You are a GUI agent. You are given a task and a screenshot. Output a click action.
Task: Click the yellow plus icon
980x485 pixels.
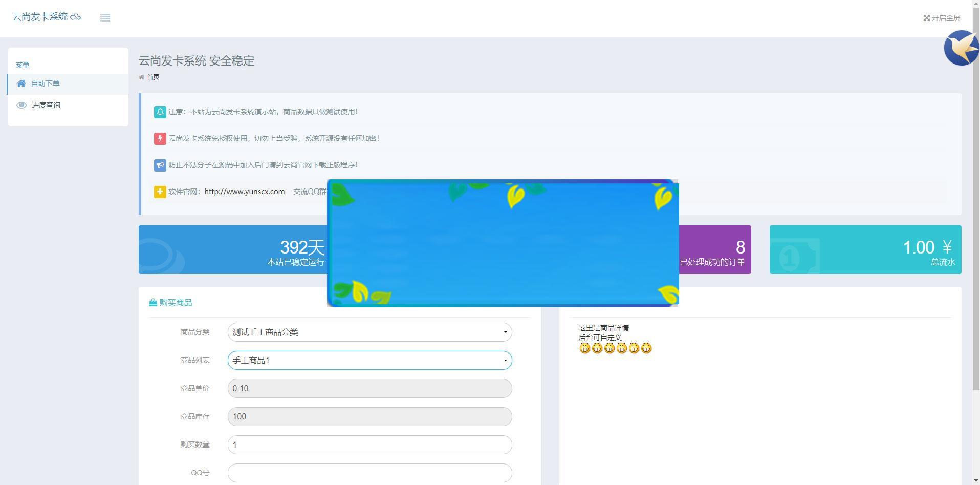click(x=160, y=192)
